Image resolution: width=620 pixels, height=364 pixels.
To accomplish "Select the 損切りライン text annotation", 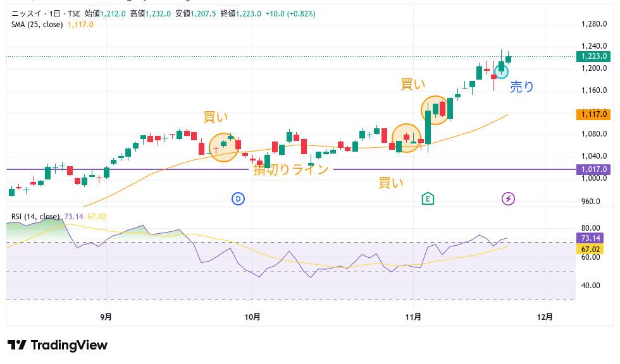I will [x=291, y=169].
